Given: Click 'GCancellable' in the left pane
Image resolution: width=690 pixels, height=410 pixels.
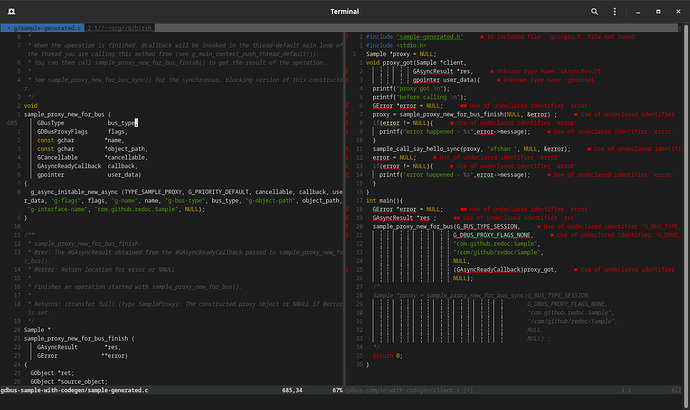Looking at the screenshot, I should [x=57, y=157].
